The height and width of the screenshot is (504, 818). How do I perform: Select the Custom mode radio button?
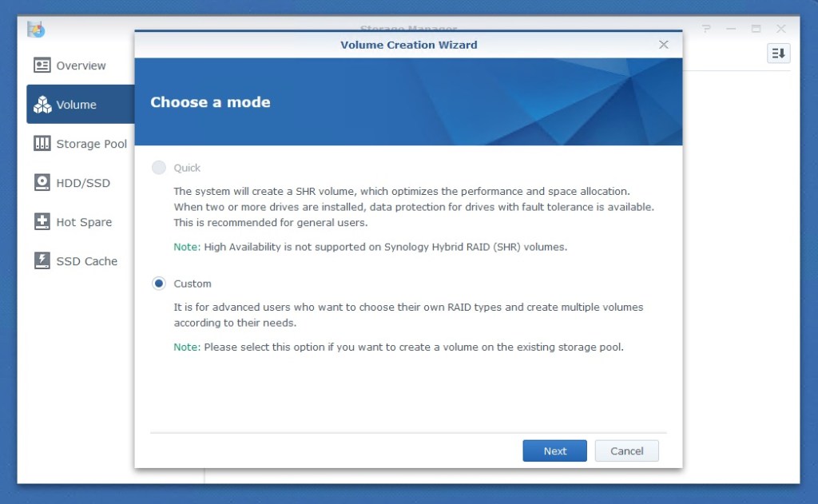[x=159, y=284]
